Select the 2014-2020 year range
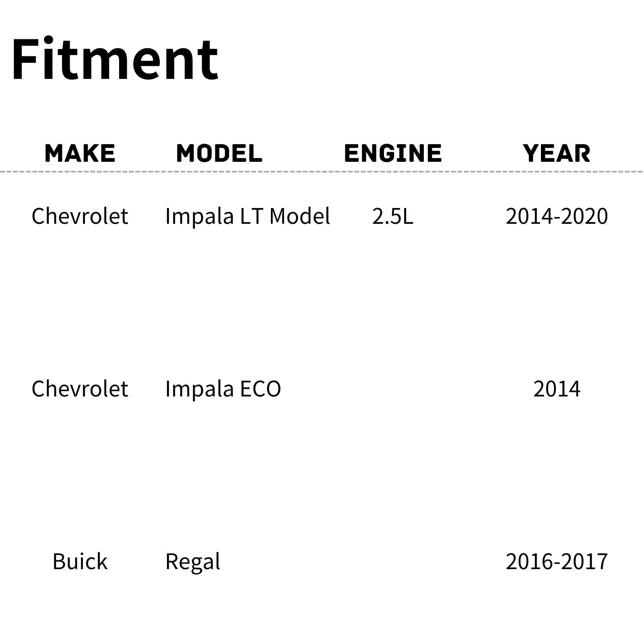Image resolution: width=644 pixels, height=644 pixels. tap(557, 216)
